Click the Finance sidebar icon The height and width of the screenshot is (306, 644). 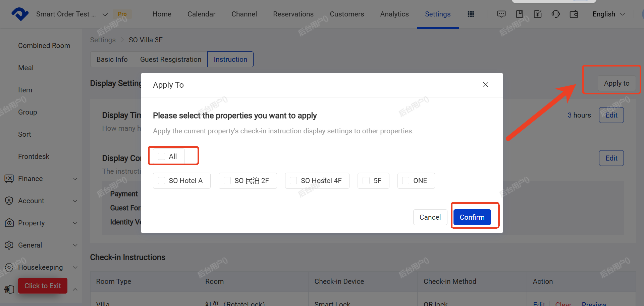coord(9,179)
